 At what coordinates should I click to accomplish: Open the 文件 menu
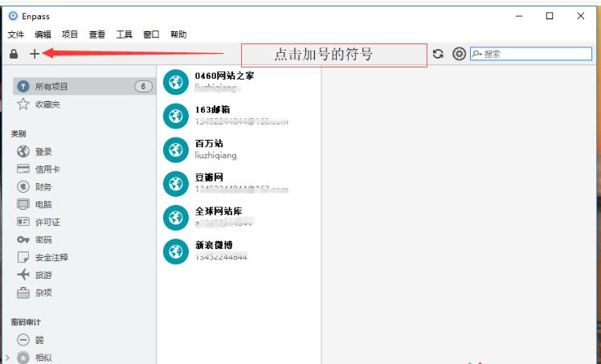tap(16, 35)
